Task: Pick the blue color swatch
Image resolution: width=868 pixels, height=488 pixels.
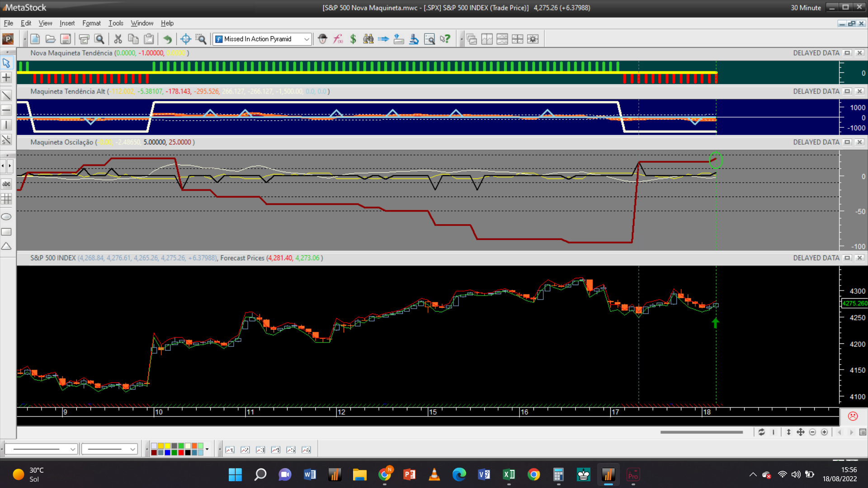Action: coord(168,452)
